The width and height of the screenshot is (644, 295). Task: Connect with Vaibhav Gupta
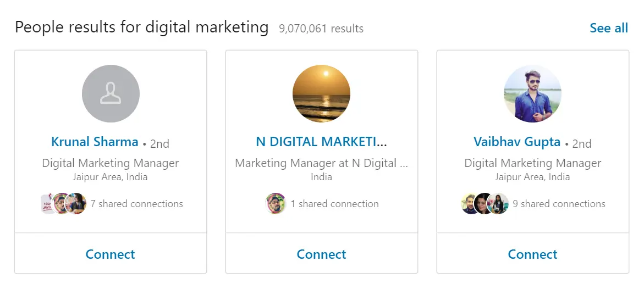coord(532,254)
